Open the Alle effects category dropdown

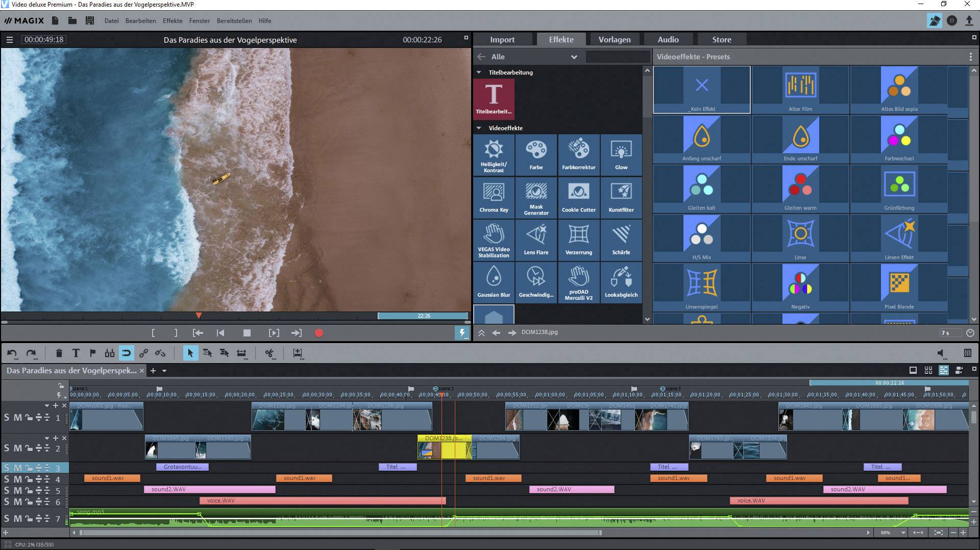coord(575,57)
